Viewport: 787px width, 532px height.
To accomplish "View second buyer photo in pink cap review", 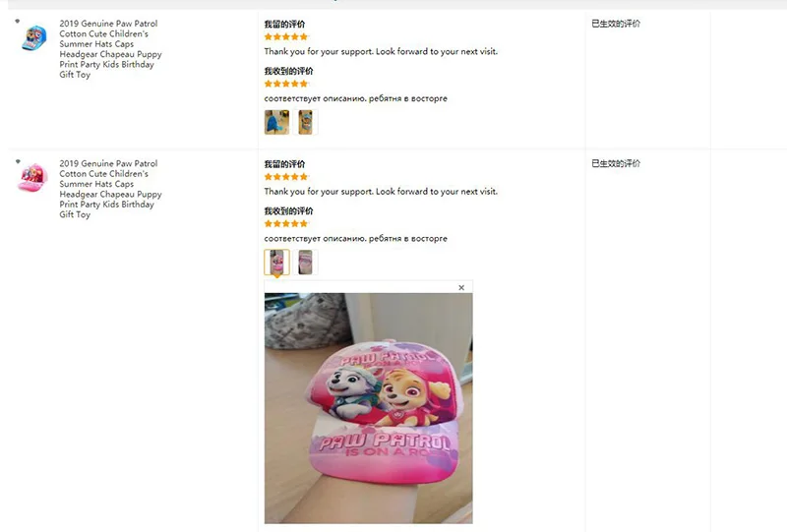I will (x=305, y=262).
